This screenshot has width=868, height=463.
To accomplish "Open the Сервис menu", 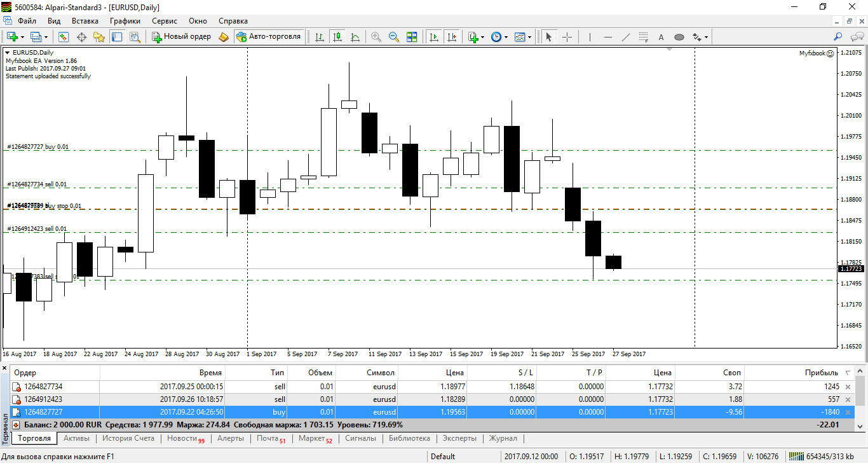I will (x=165, y=21).
